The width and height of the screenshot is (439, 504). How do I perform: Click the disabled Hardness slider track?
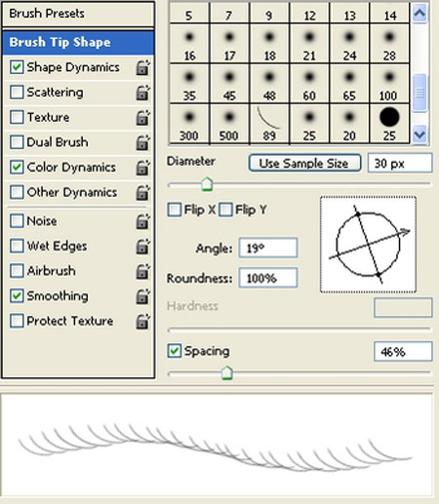point(299,330)
